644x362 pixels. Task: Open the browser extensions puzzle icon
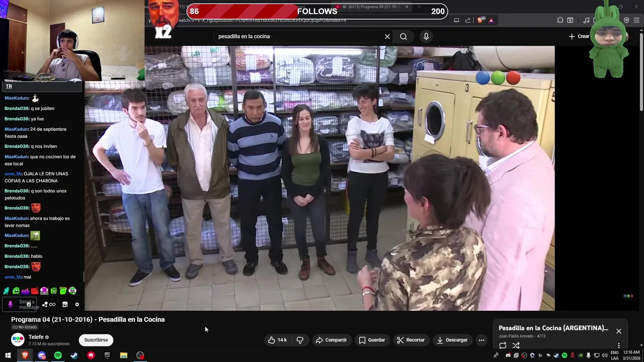click(560, 20)
